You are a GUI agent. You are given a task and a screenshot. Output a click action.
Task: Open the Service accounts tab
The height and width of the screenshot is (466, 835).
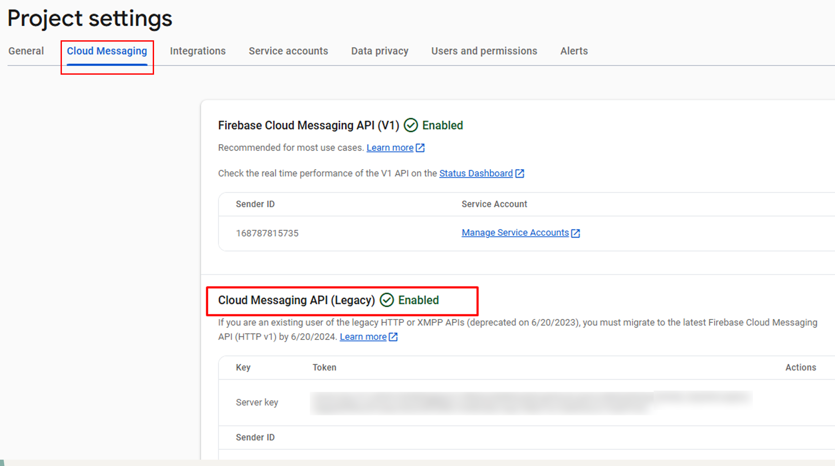tap(288, 51)
